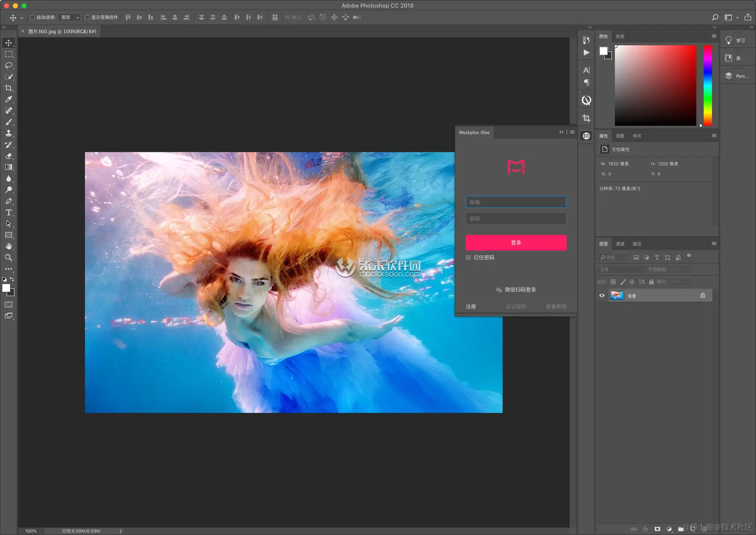Screen dimensions: 756x535
Task: Select the Move tool in the toolbar
Action: (x=9, y=43)
